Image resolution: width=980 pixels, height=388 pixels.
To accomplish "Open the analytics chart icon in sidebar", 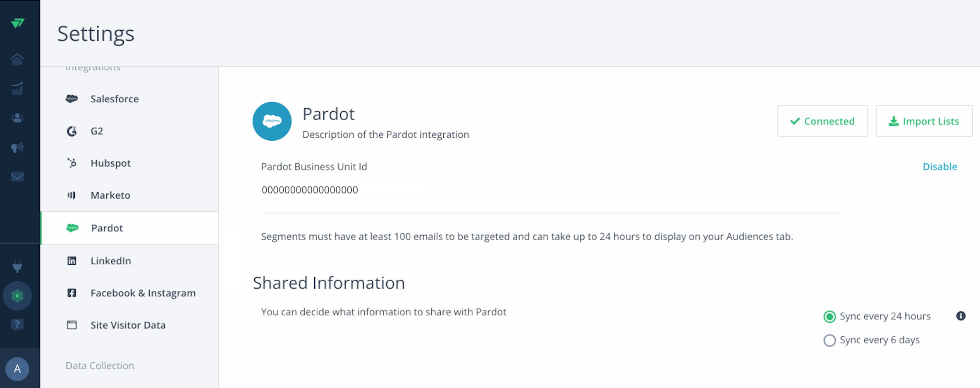I will pyautogui.click(x=17, y=89).
